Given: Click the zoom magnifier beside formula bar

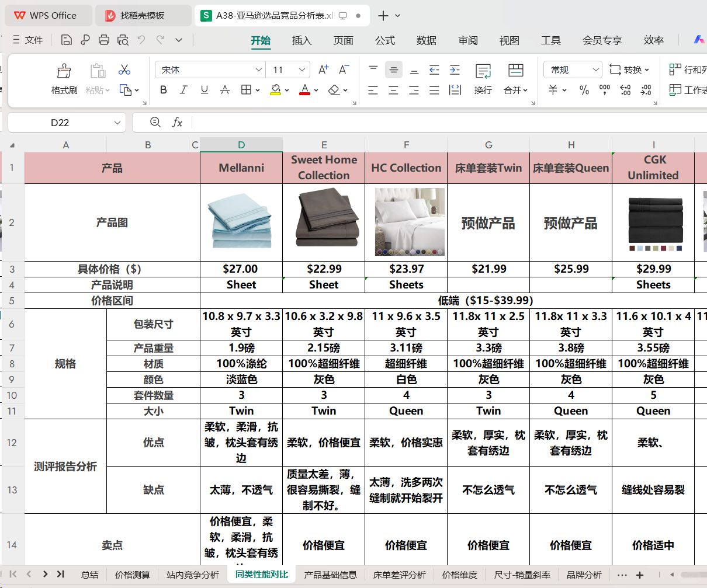Looking at the screenshot, I should (155, 122).
